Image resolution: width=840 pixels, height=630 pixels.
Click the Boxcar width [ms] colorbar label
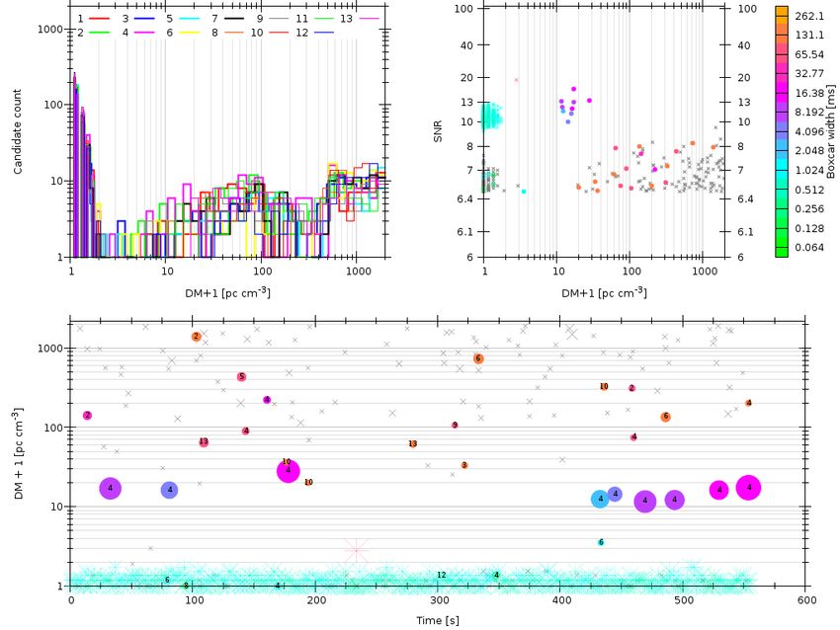tap(830, 131)
